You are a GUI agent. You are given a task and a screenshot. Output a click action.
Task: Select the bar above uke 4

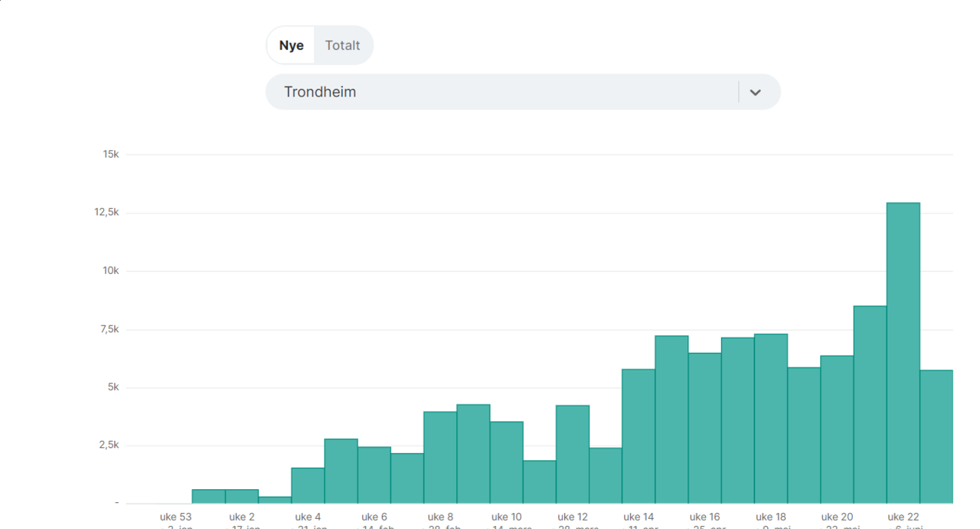pos(308,485)
